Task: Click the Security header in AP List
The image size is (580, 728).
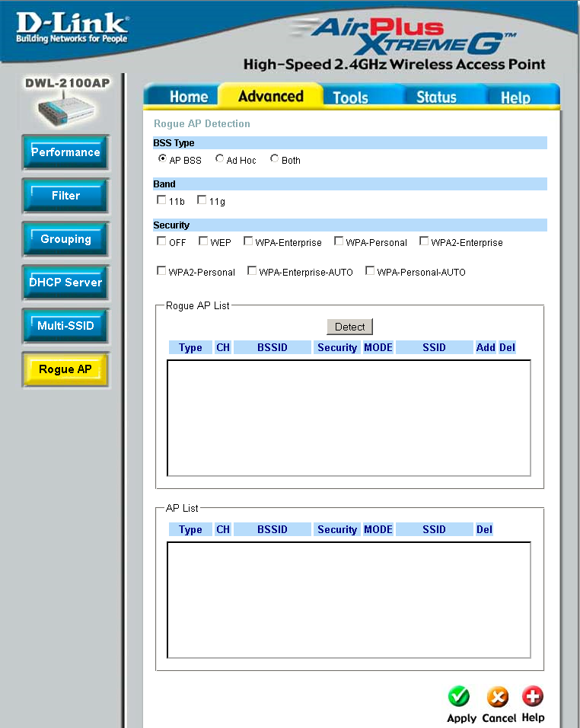Action: click(337, 529)
